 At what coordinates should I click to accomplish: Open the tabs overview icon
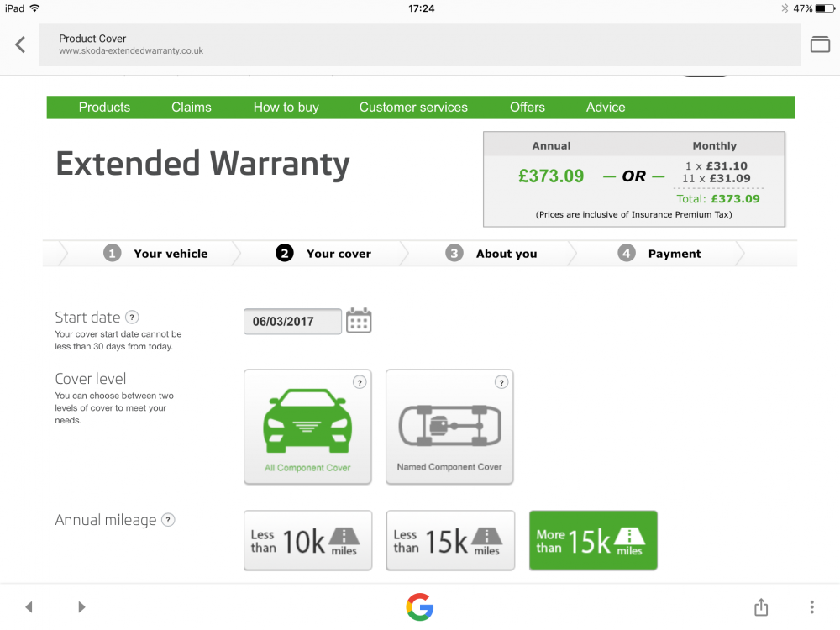click(820, 45)
